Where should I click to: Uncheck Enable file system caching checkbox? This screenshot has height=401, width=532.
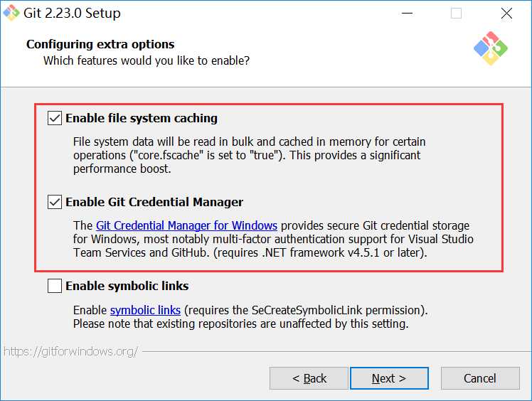click(55, 118)
